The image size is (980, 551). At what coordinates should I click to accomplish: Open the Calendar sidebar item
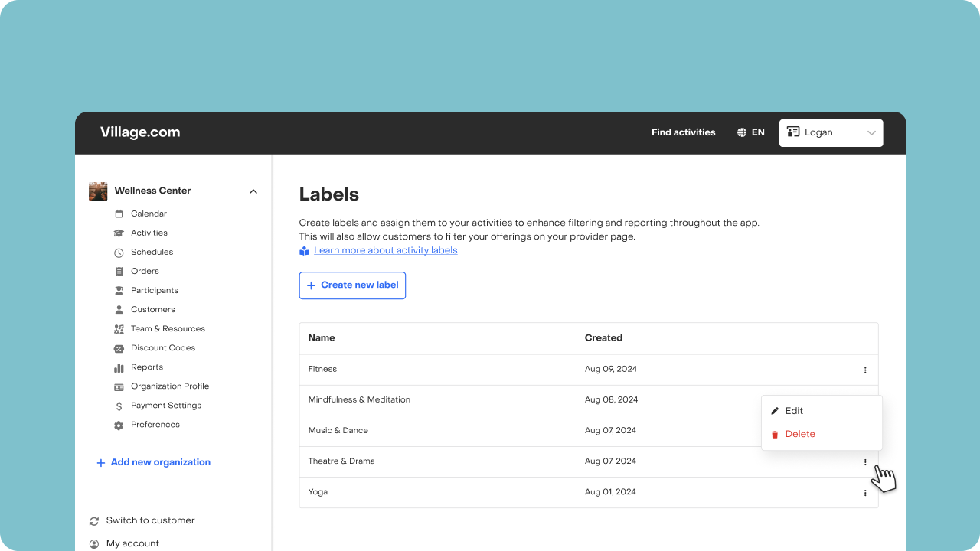click(x=149, y=214)
